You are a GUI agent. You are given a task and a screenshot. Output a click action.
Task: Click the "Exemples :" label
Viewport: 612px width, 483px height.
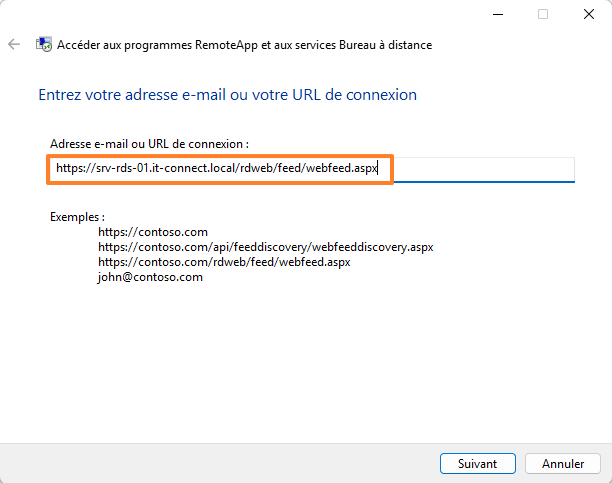click(77, 216)
